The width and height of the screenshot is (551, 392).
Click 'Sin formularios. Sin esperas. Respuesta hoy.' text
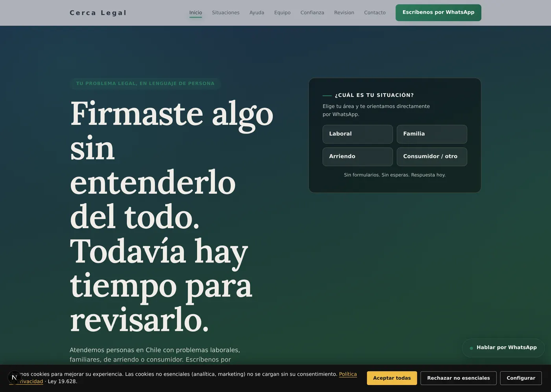(x=395, y=175)
